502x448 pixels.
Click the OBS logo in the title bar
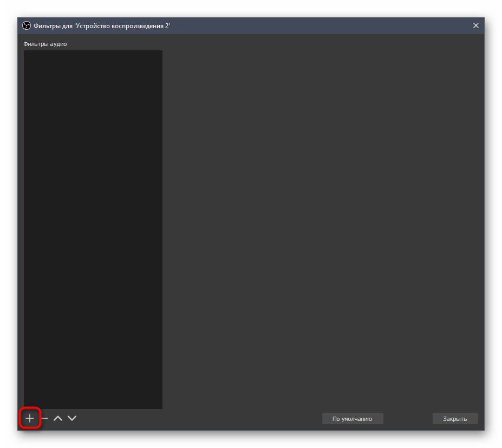(x=27, y=25)
